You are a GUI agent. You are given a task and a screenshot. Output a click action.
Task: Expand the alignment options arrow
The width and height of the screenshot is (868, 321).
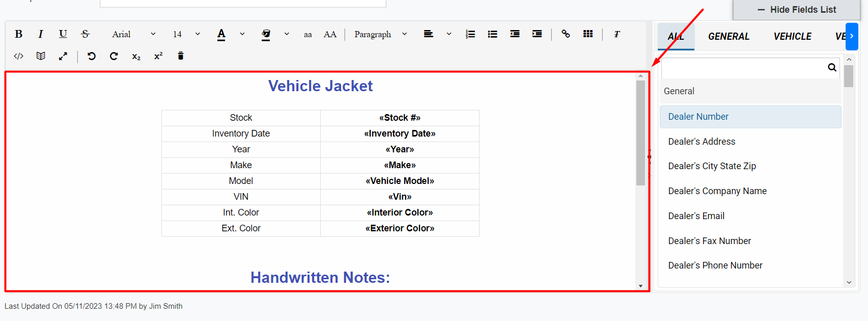pyautogui.click(x=449, y=34)
